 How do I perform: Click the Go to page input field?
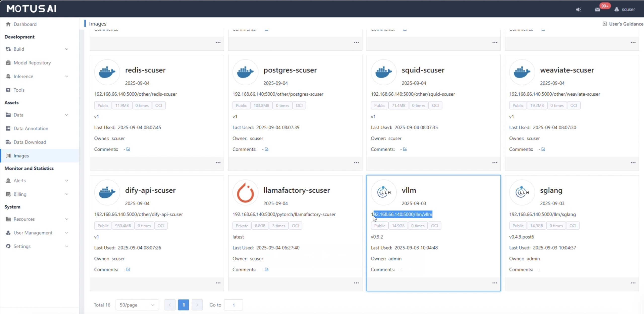tap(233, 305)
